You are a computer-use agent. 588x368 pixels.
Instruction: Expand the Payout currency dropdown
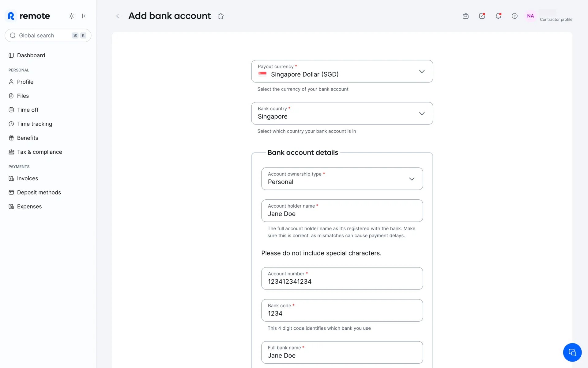click(x=342, y=71)
